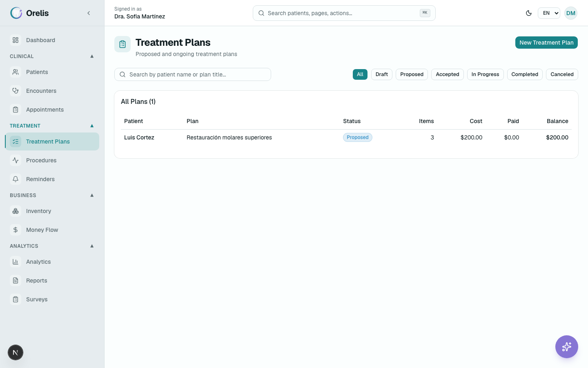The height and width of the screenshot is (368, 588).
Task: Focus the global search patients field
Action: (344, 13)
